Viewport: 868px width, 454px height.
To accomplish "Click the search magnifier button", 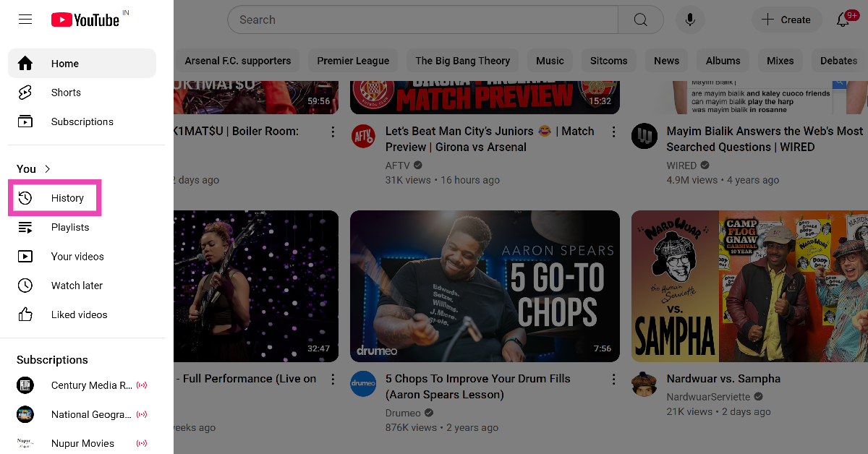I will pos(640,20).
